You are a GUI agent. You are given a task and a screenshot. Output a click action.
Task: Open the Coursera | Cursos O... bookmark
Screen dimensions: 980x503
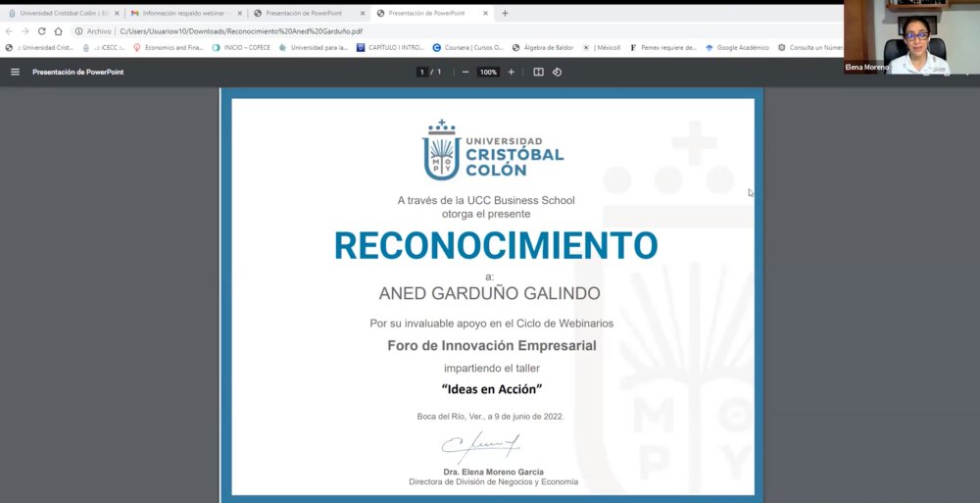[x=468, y=47]
